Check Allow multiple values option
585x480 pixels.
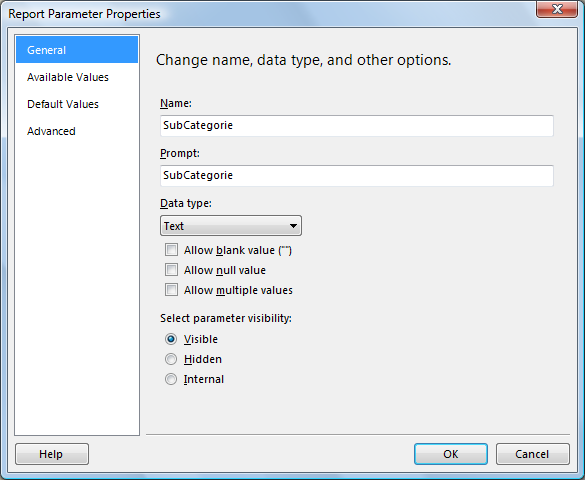click(x=172, y=290)
